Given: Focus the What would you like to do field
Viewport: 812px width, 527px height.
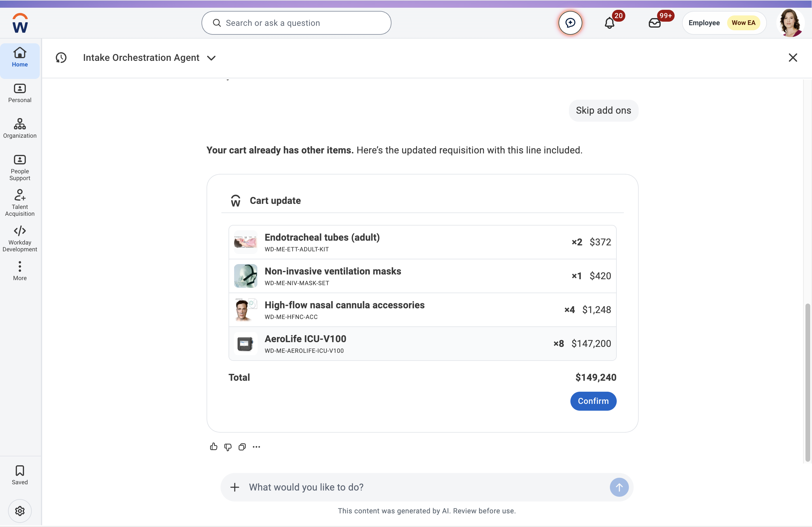Looking at the screenshot, I should pyautogui.click(x=426, y=487).
